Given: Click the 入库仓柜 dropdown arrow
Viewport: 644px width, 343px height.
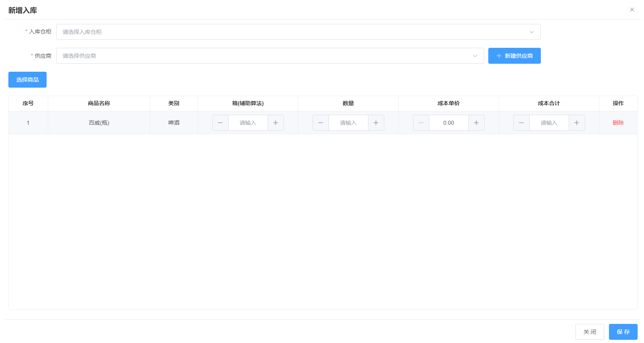Looking at the screenshot, I should (x=531, y=32).
